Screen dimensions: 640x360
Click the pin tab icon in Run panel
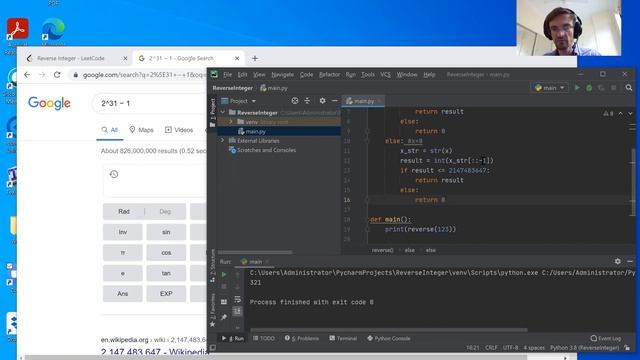coord(224,317)
